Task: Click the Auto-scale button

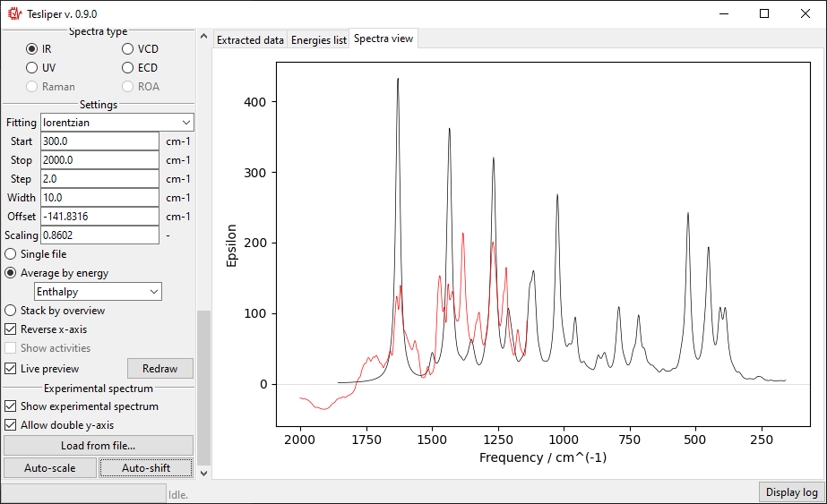Action: click(50, 467)
